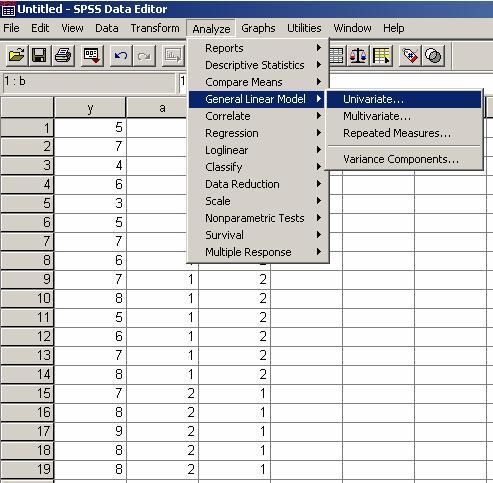This screenshot has height=483, width=493.
Task: Expand the Reports submenu
Action: coord(258,48)
